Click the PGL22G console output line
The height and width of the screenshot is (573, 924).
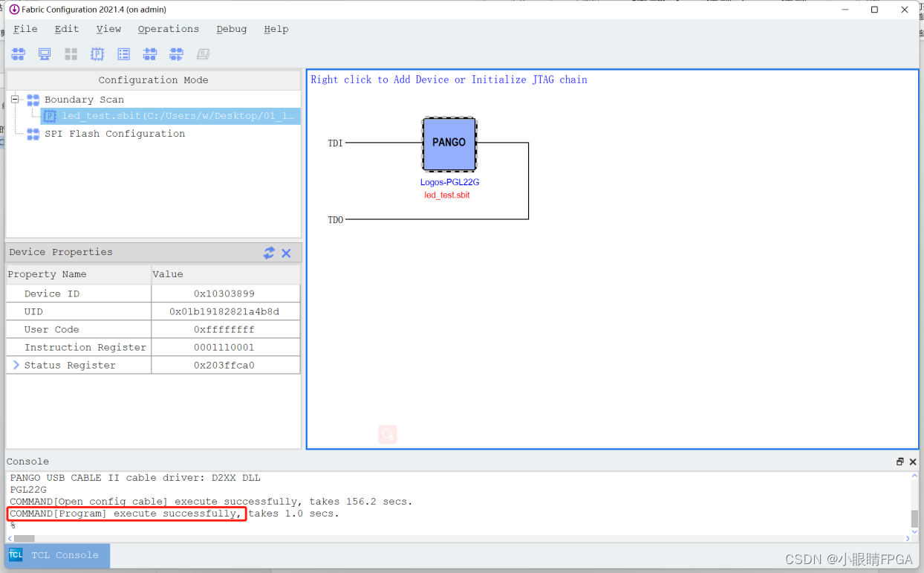pyautogui.click(x=28, y=490)
